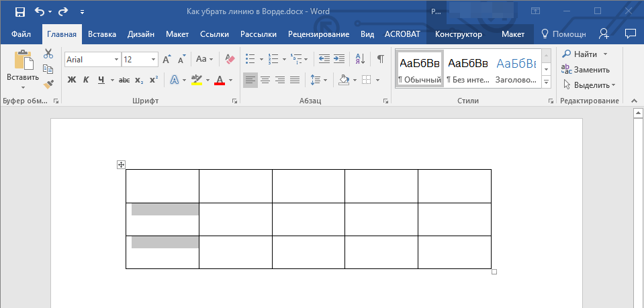The height and width of the screenshot is (308, 644).
Task: Click the table move handle icon
Action: click(121, 164)
